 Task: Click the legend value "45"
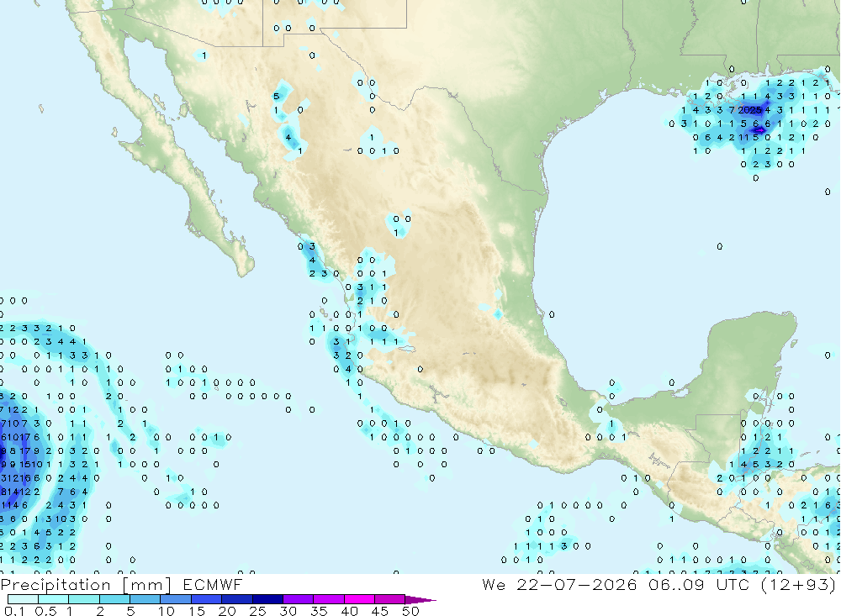click(x=380, y=611)
